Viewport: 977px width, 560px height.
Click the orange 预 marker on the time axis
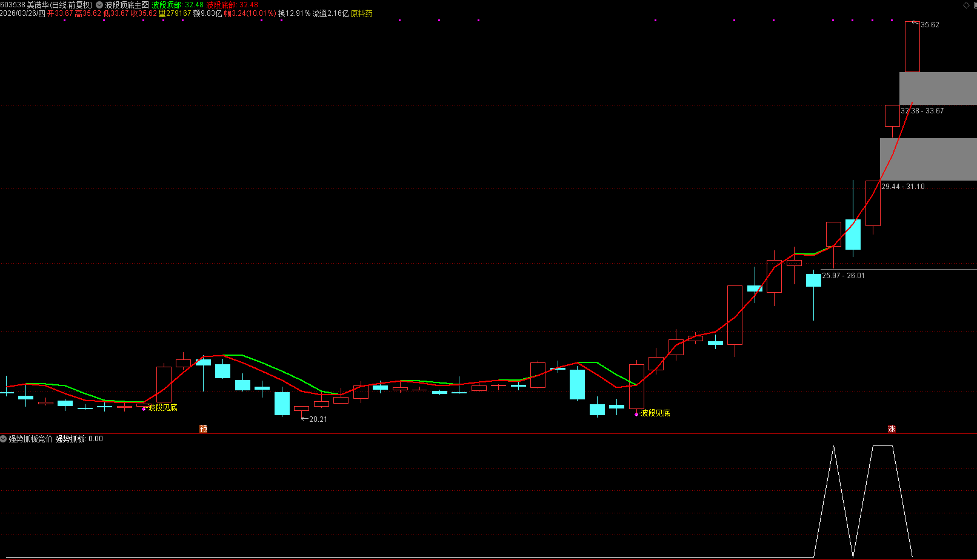(204, 428)
